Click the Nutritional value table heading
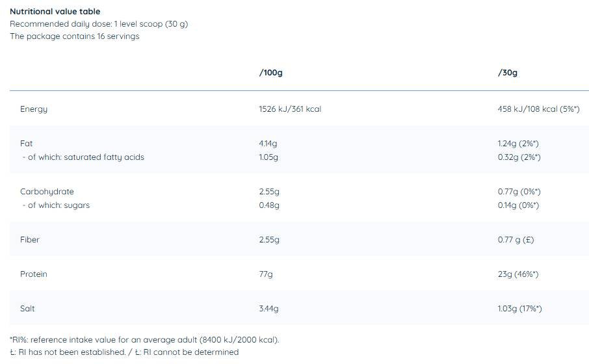589x364 pixels. click(x=55, y=12)
